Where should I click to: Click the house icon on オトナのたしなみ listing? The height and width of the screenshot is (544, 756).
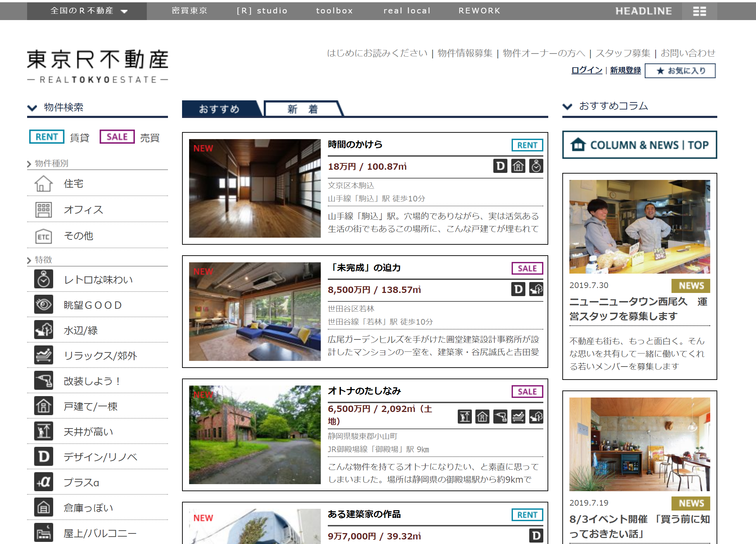pyautogui.click(x=482, y=417)
